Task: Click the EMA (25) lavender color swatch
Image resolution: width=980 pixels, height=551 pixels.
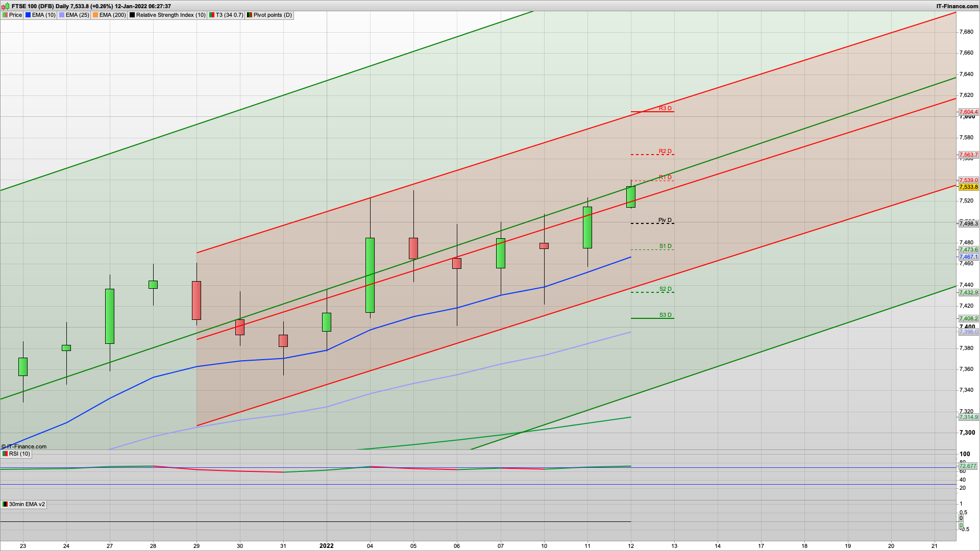Action: click(x=62, y=15)
